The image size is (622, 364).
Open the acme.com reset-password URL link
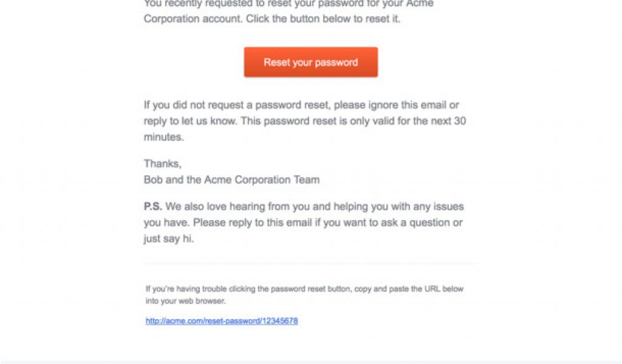(x=222, y=321)
